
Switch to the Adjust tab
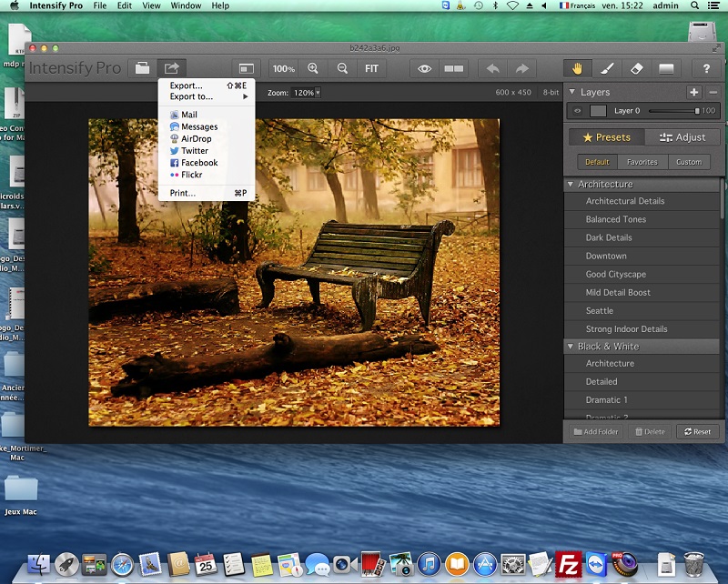[x=682, y=137]
